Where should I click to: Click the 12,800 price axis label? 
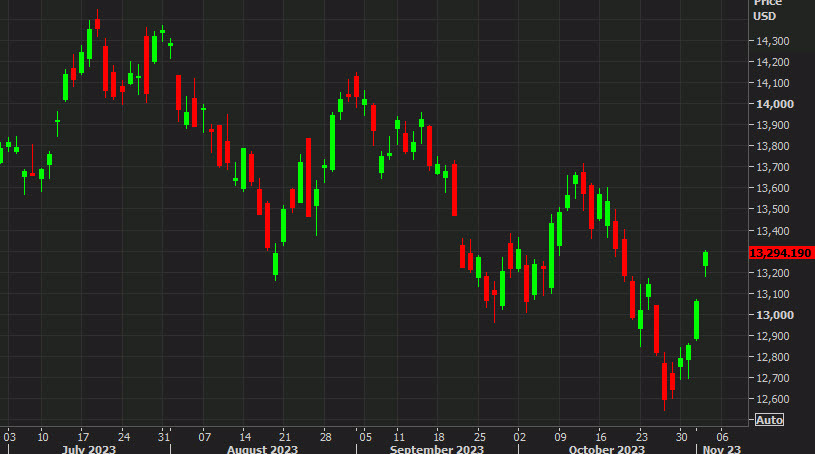(772, 357)
